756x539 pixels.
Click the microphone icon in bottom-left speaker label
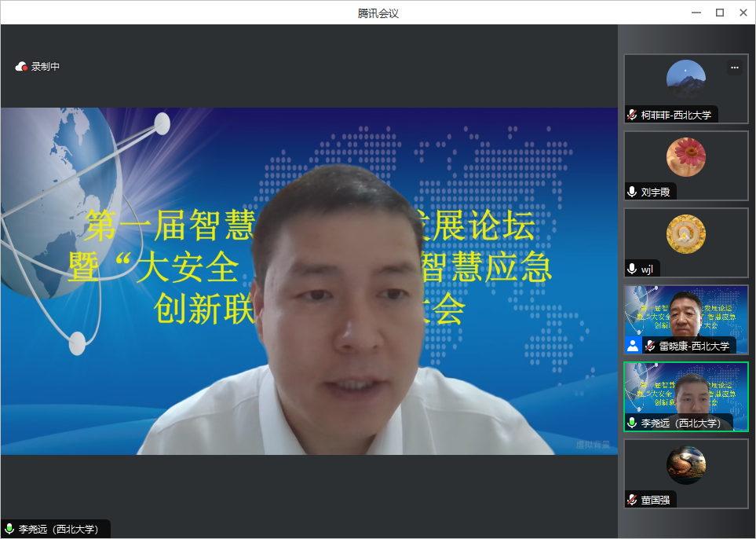pyautogui.click(x=9, y=530)
